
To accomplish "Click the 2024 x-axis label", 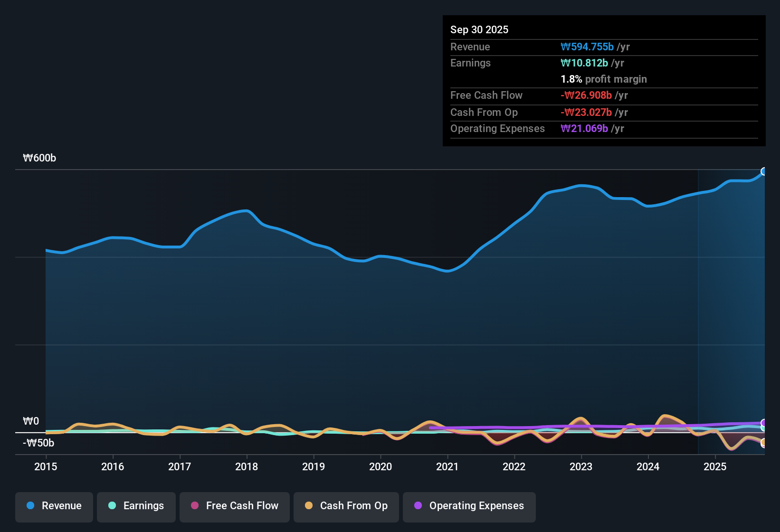I will point(648,467).
